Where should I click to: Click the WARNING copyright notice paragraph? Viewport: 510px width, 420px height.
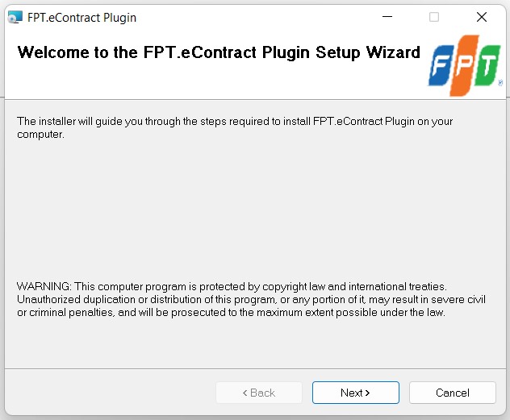251,300
